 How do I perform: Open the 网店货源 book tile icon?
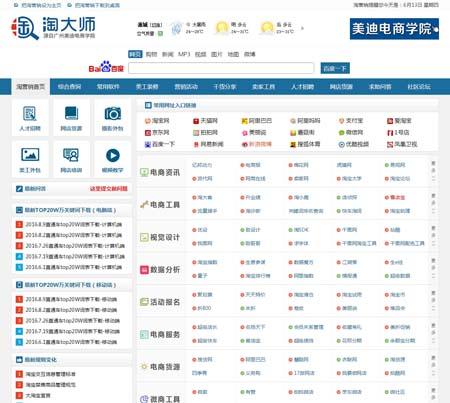(71, 114)
